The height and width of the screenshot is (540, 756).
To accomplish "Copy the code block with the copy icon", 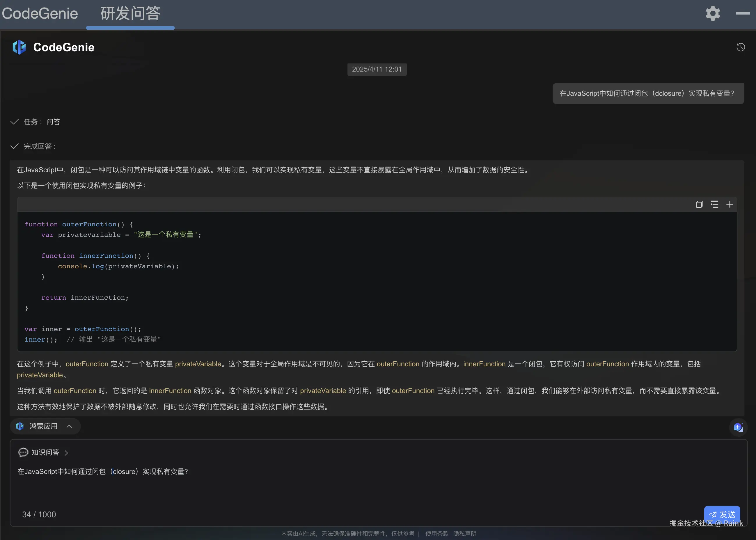I will pyautogui.click(x=699, y=204).
